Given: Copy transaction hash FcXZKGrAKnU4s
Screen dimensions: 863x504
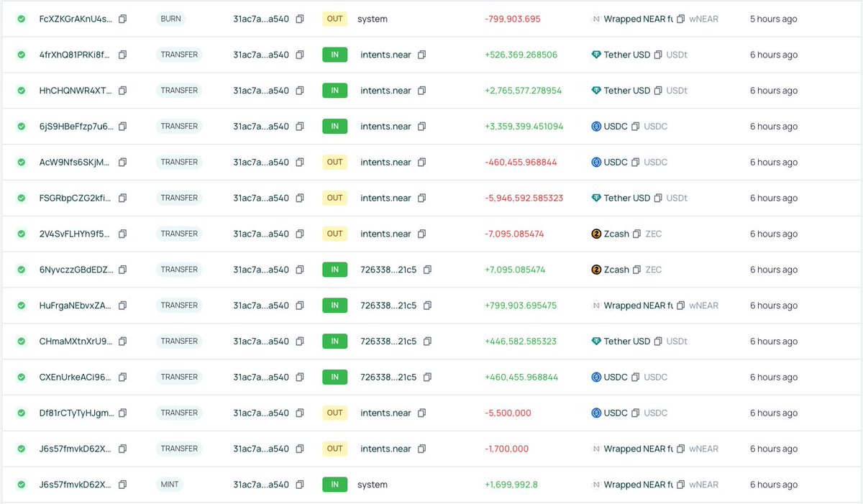Looking at the screenshot, I should [x=123, y=19].
